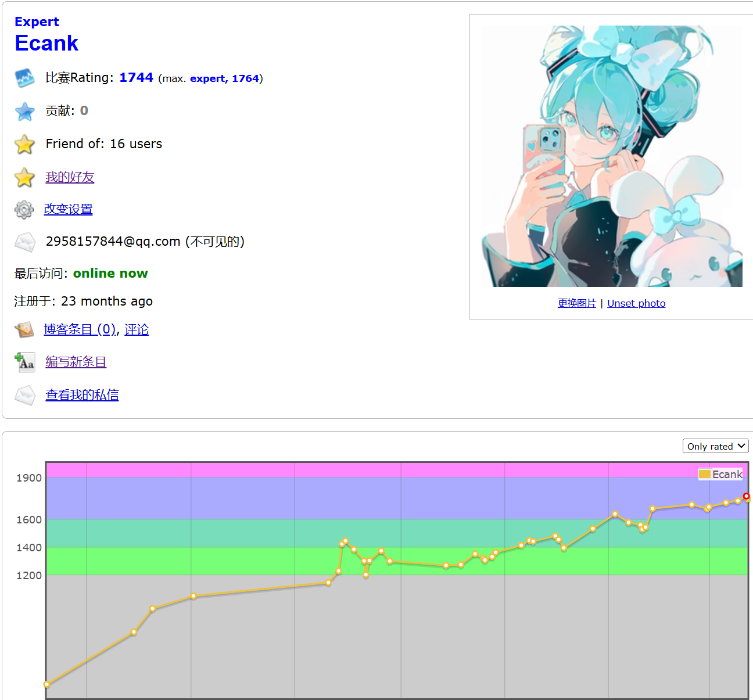The height and width of the screenshot is (700, 753).
Task: Click the Expert rank title
Action: tap(37, 22)
